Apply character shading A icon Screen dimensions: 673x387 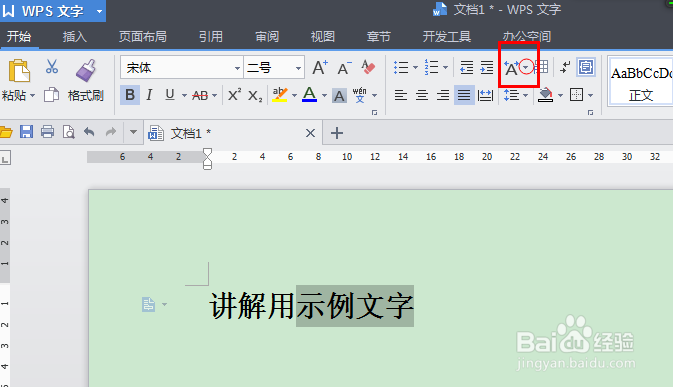[x=339, y=95]
